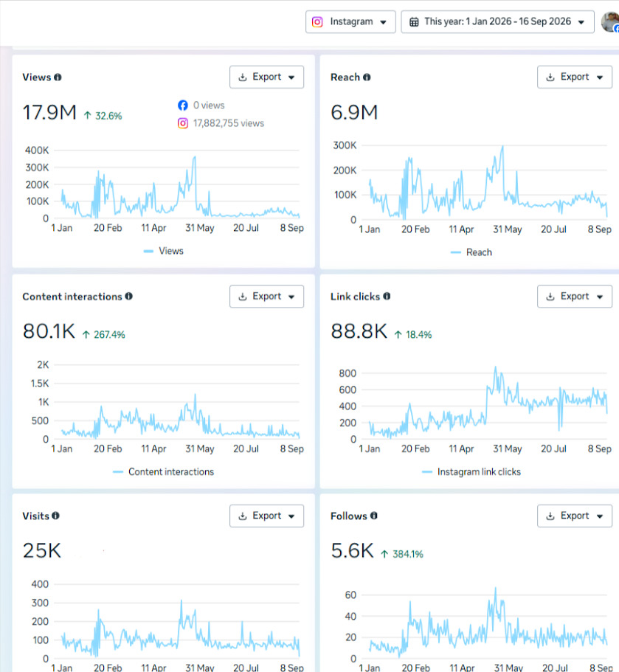Toggle the Reach series in chart legend

pos(471,252)
